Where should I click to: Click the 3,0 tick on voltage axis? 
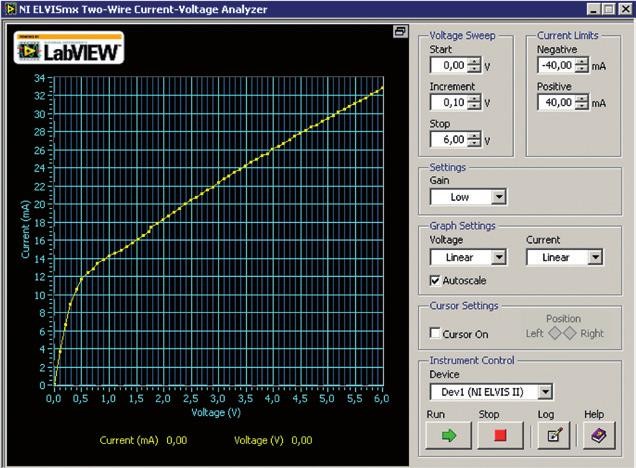click(217, 399)
